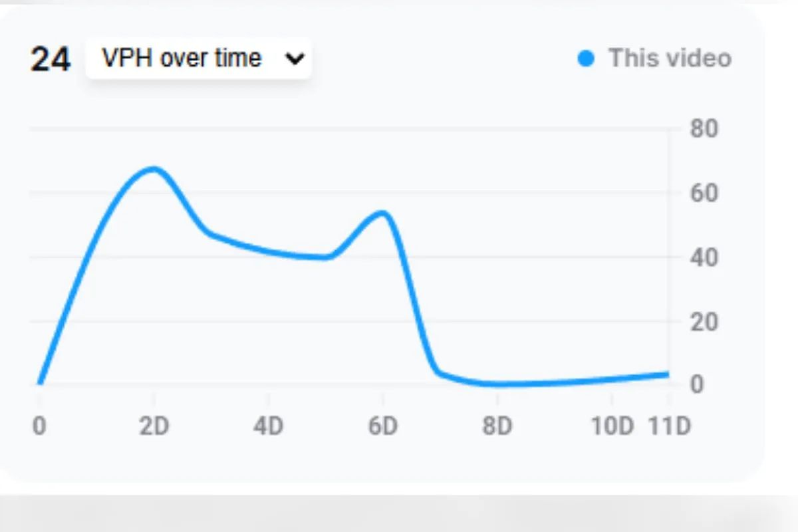Select the 4D time axis marker
This screenshot has width=798, height=532.
click(269, 426)
